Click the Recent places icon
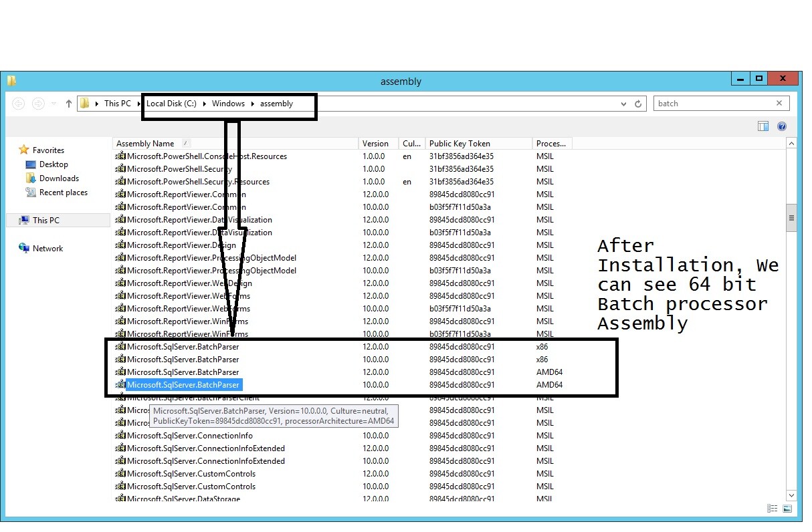Viewport: 812px width, 532px height. point(30,192)
